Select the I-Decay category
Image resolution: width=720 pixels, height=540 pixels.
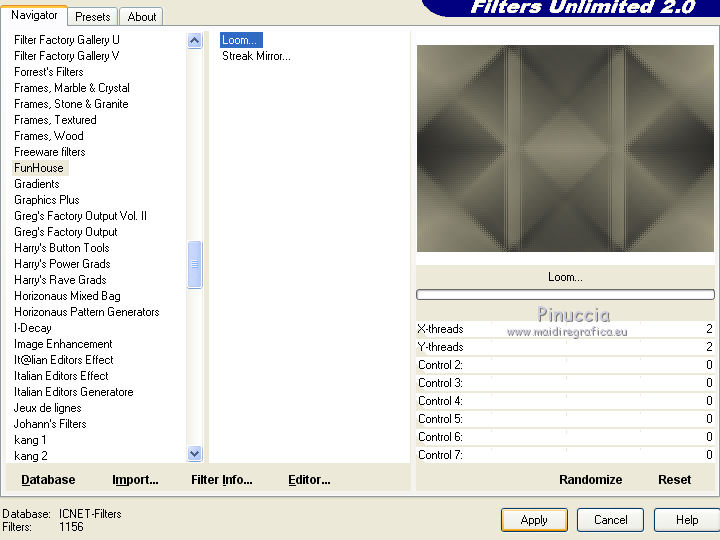[x=33, y=328]
